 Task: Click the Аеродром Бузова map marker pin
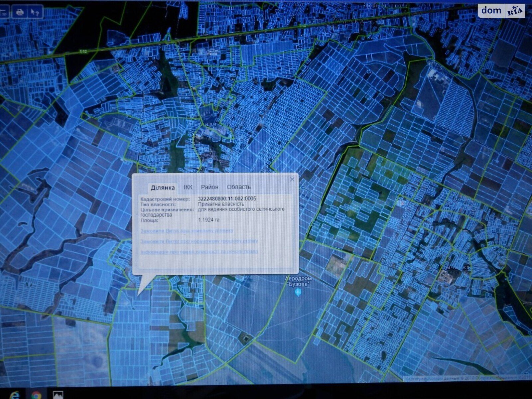tap(298, 293)
